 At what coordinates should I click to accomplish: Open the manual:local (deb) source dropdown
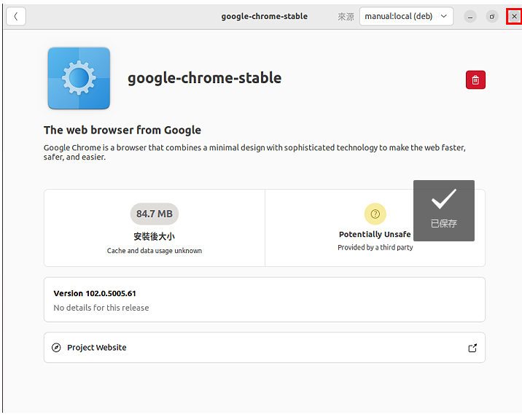[x=406, y=16]
